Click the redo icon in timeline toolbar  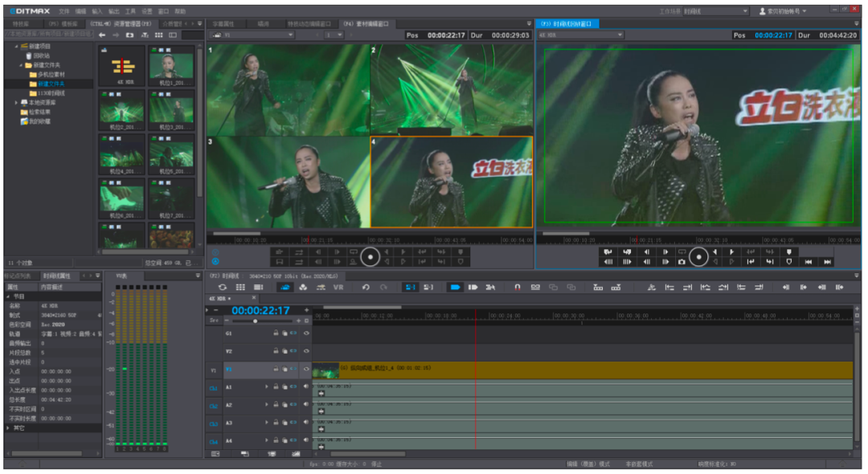coord(383,287)
